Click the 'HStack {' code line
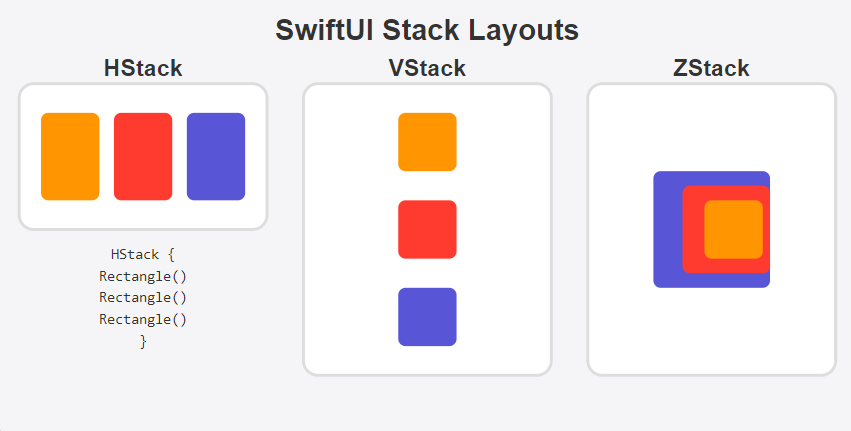This screenshot has height=431, width=851. pos(143,254)
